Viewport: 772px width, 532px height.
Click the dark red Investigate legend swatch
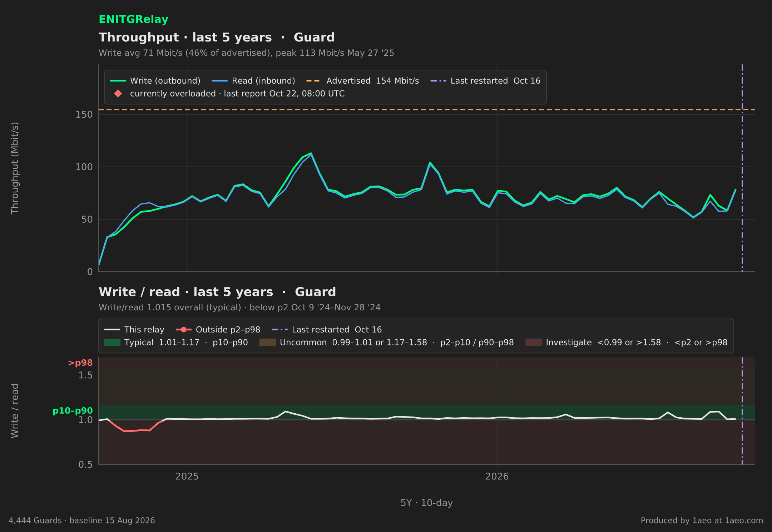(x=534, y=343)
